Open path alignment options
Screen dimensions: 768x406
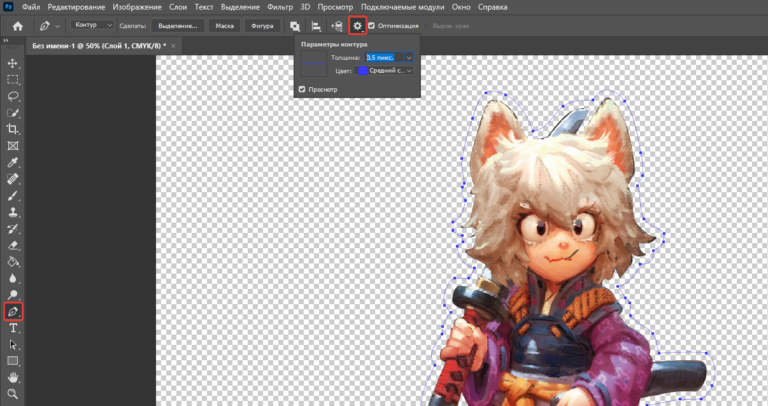coord(316,25)
